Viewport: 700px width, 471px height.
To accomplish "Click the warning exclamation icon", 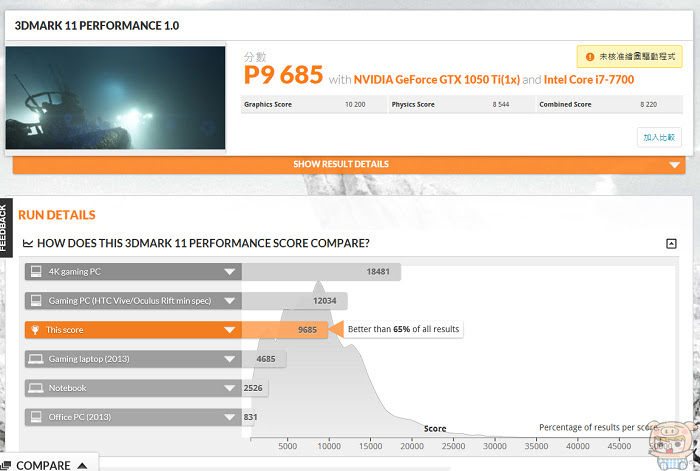I will 590,57.
